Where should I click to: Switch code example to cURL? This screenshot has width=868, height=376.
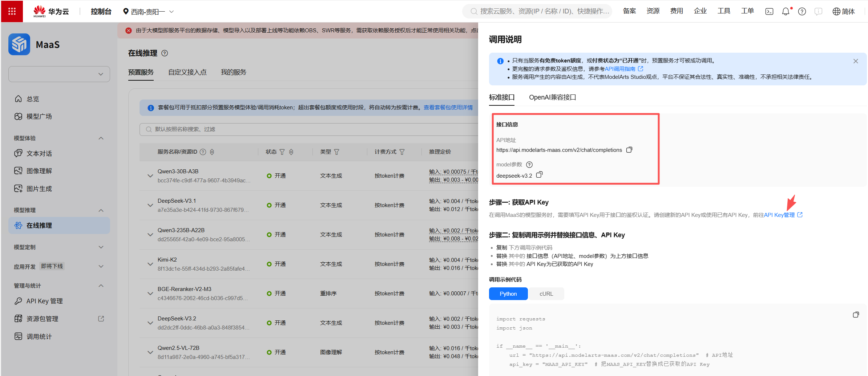tap(546, 294)
